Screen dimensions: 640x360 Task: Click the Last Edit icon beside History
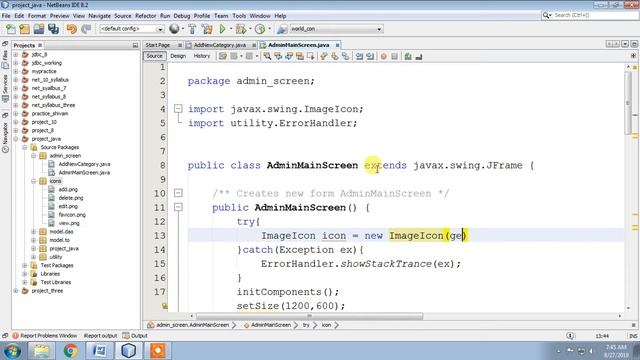(x=222, y=56)
